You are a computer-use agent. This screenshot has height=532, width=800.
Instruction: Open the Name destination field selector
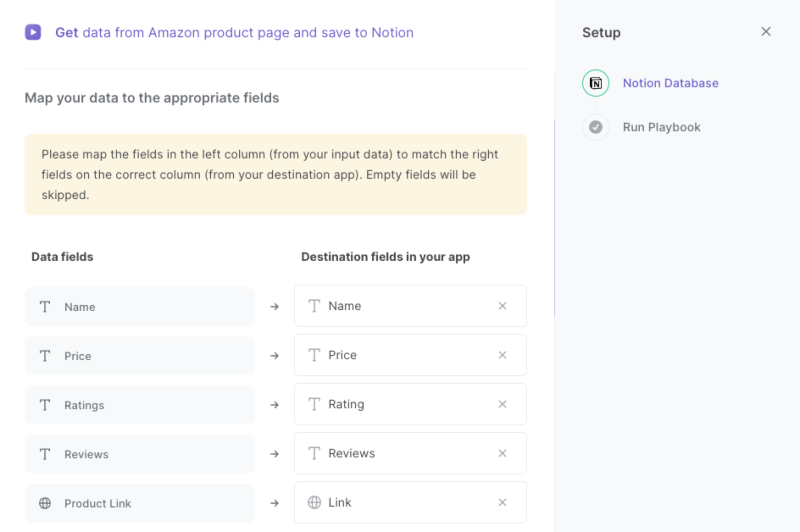click(400, 305)
